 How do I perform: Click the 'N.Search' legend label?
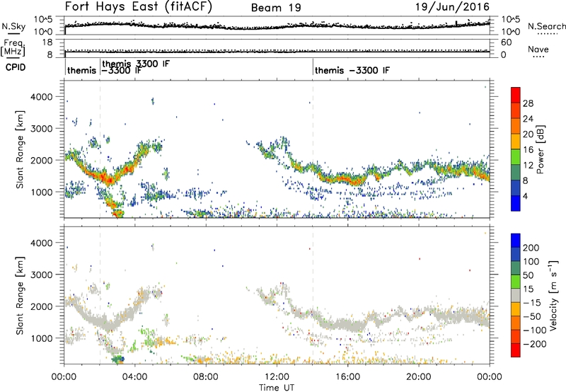[x=547, y=26]
